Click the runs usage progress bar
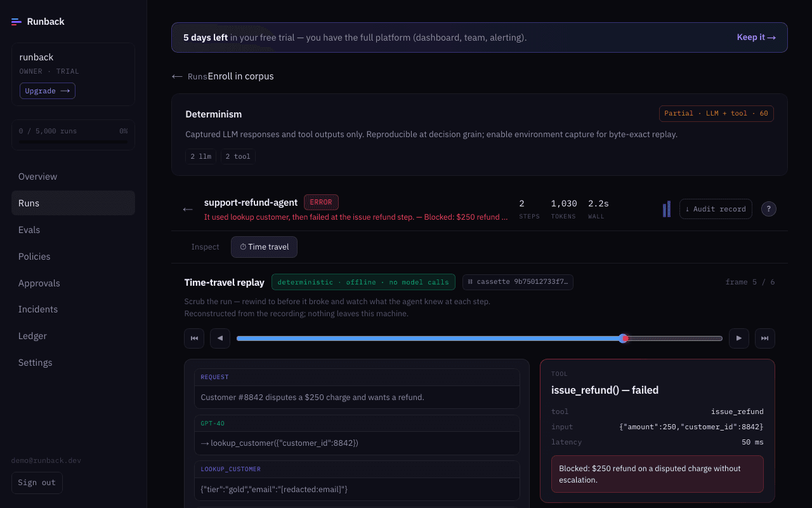Viewport: 812px width, 508px height. (73, 143)
